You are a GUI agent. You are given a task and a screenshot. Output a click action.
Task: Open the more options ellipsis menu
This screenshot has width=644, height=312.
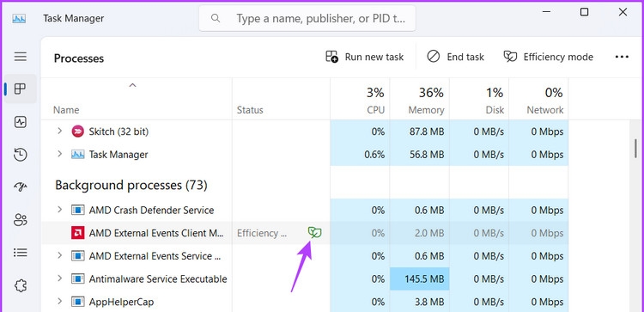[622, 57]
